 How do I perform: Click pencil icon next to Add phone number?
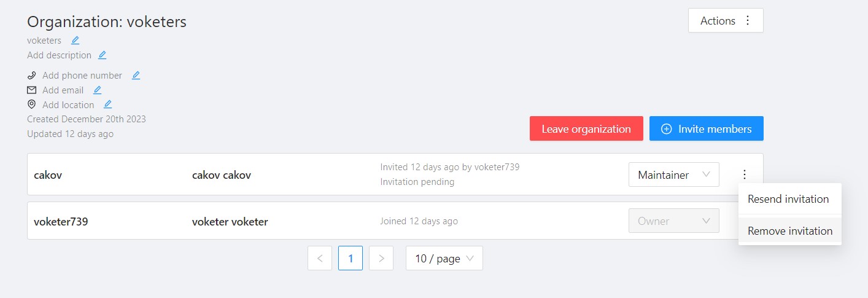tap(136, 76)
